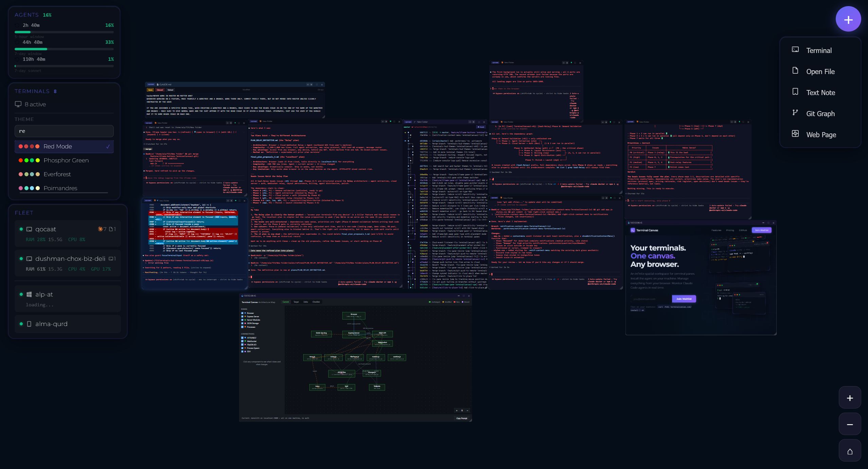Uncheck the WebSocket connection checkbox in Architecture Map

pyautogui.click(x=242, y=341)
